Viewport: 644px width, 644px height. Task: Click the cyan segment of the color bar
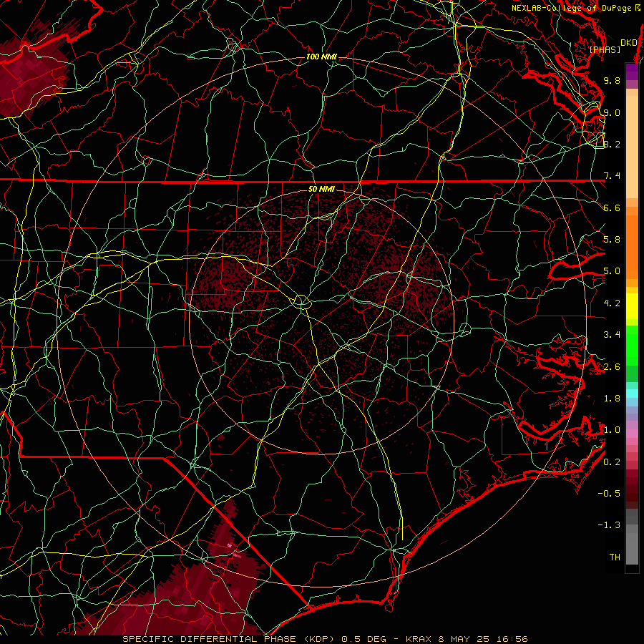(x=632, y=394)
